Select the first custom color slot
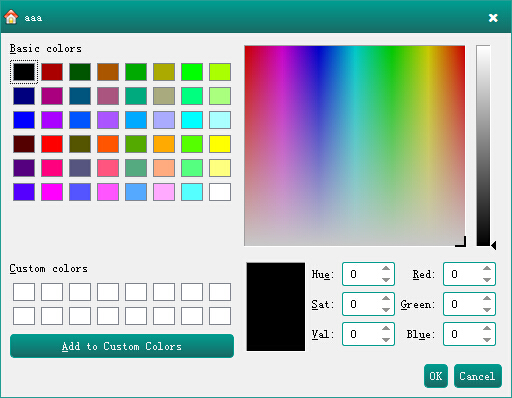Screen dimensions: 512x398 [24, 292]
